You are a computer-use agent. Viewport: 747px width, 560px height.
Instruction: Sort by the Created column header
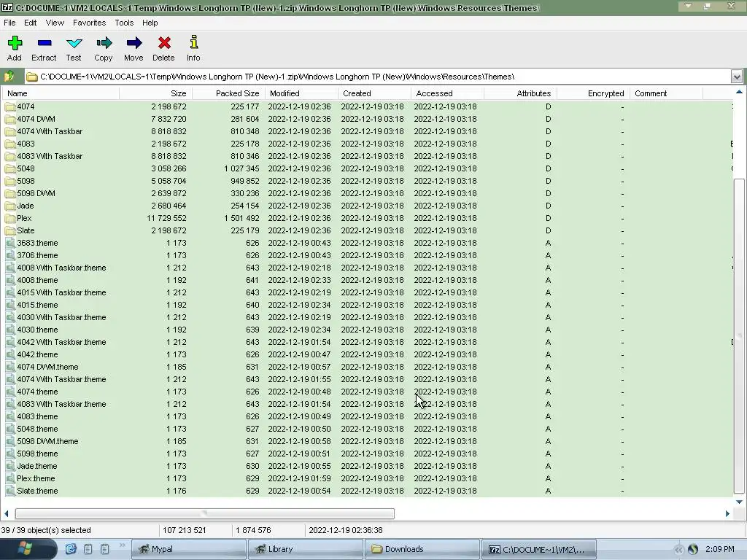[374, 93]
